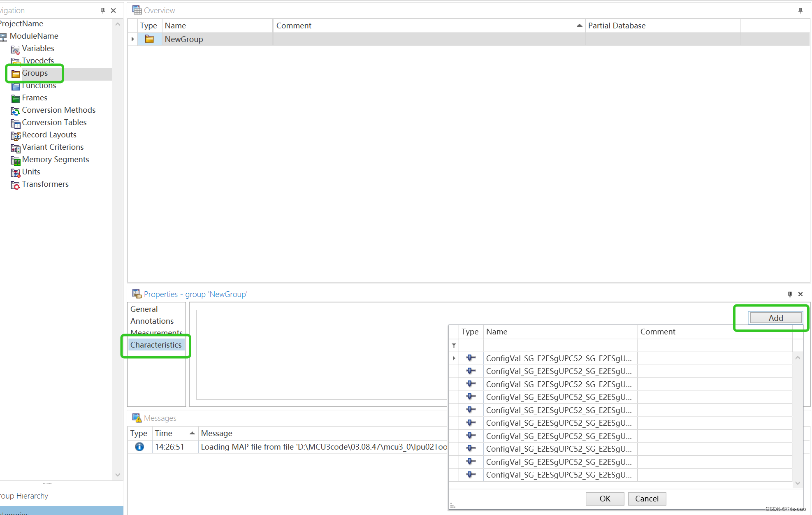This screenshot has height=515, width=812.
Task: Toggle the Navigation panel pin
Action: coord(103,10)
